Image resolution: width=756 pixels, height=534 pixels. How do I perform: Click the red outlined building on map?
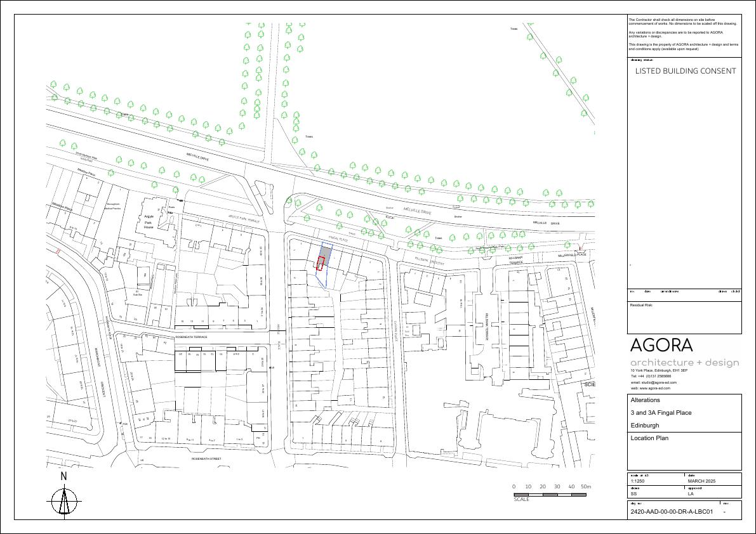(x=321, y=264)
